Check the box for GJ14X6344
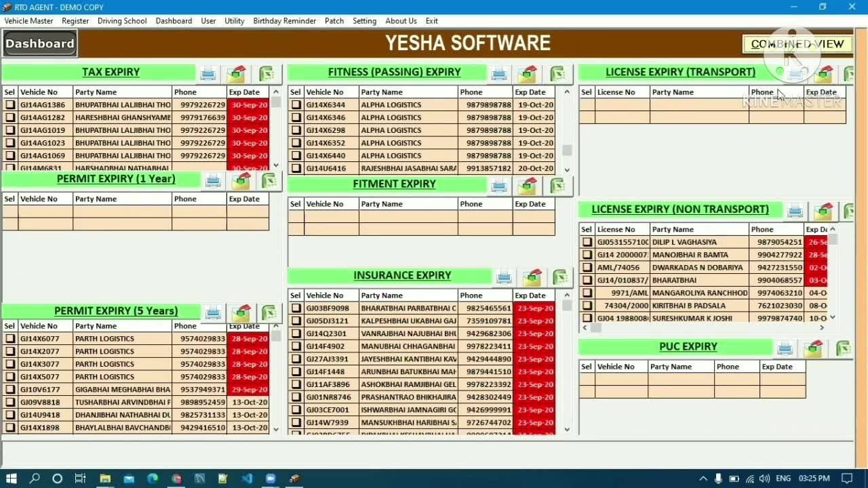This screenshot has height=488, width=868. pos(296,105)
